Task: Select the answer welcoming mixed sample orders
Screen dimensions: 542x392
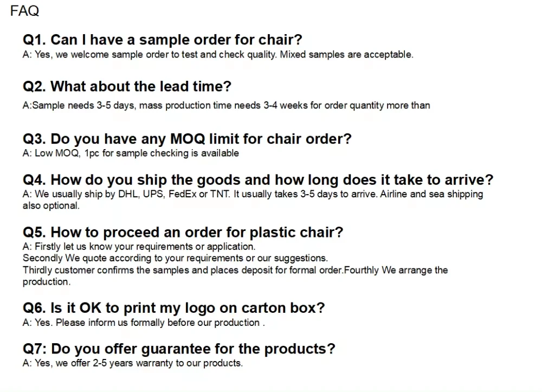Action: (x=217, y=55)
